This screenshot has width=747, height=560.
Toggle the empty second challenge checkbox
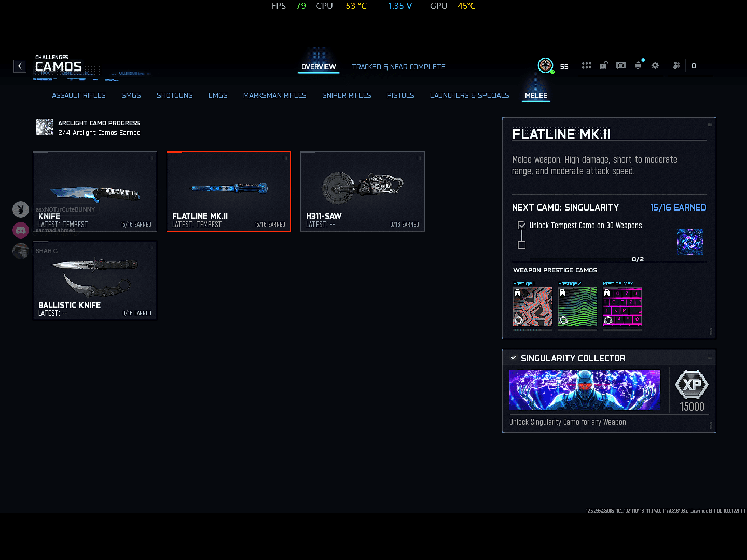(x=522, y=245)
